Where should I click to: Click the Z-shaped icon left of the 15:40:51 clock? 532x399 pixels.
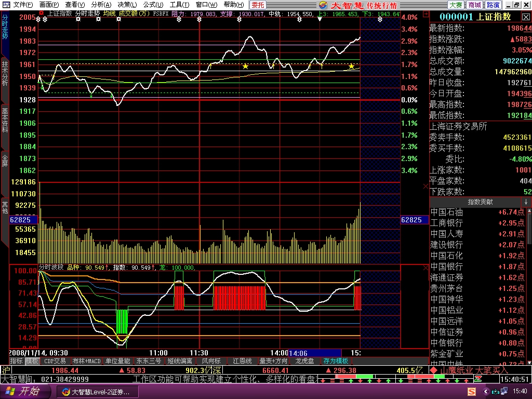478,379
